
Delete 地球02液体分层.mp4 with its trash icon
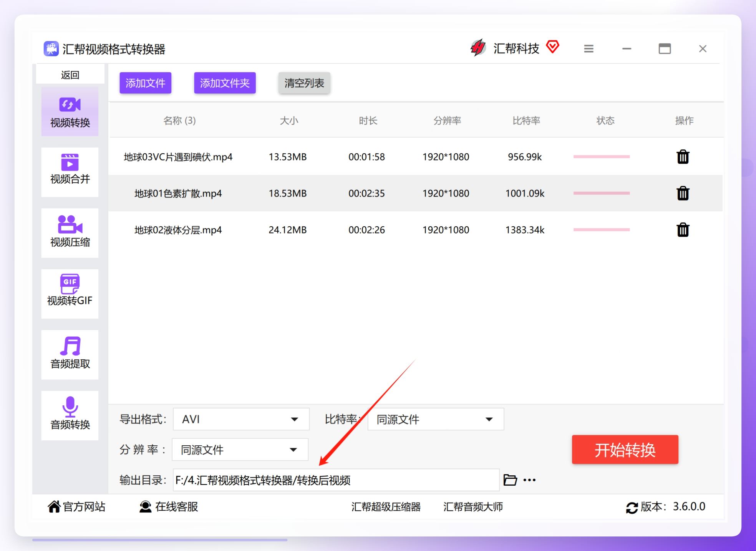tap(683, 230)
